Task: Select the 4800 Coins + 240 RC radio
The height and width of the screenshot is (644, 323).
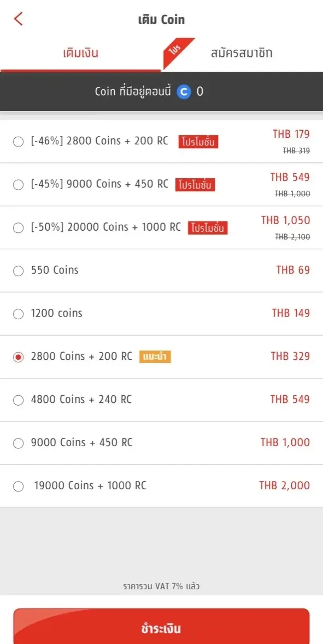Action: click(x=18, y=400)
